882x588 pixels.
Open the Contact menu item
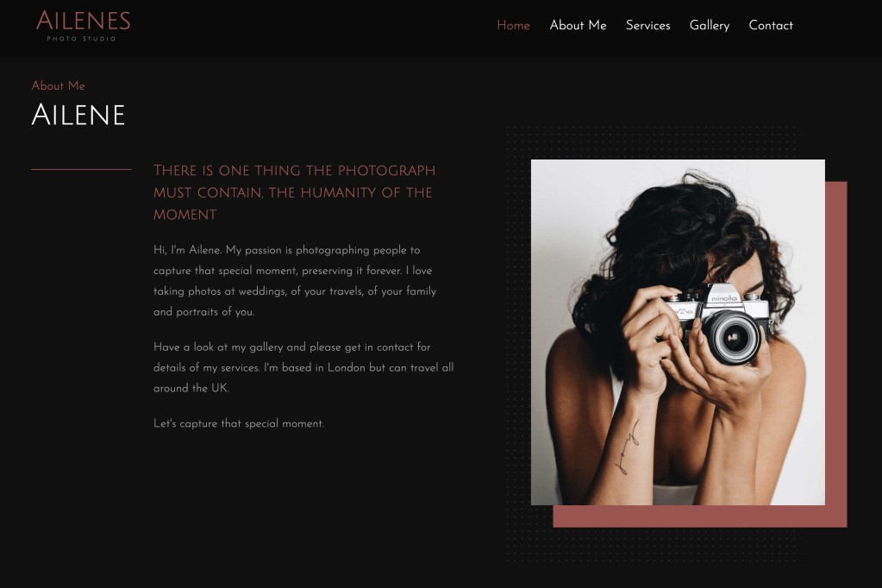(771, 25)
